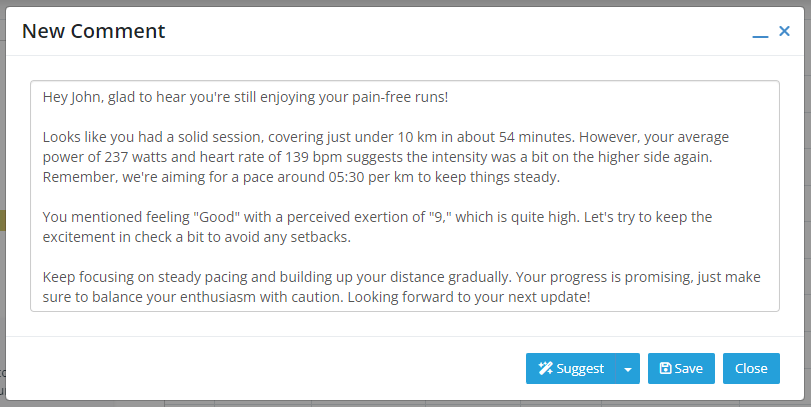This screenshot has width=811, height=407.
Task: Save the comment
Action: 681,369
